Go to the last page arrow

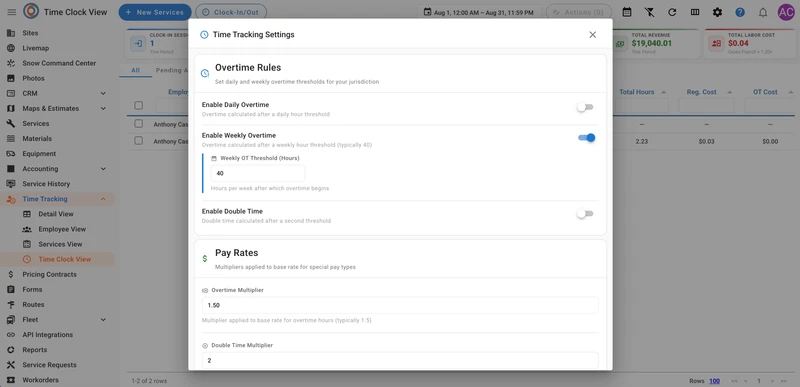click(784, 381)
